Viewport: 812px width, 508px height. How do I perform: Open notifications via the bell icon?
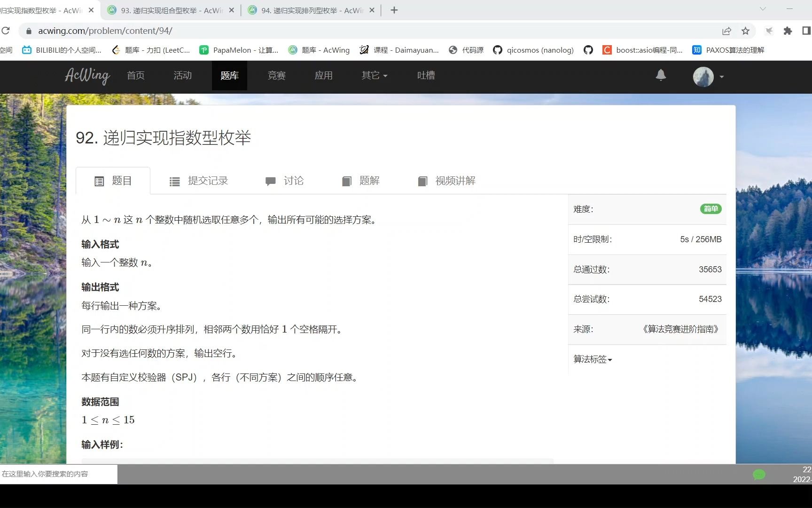tap(661, 75)
